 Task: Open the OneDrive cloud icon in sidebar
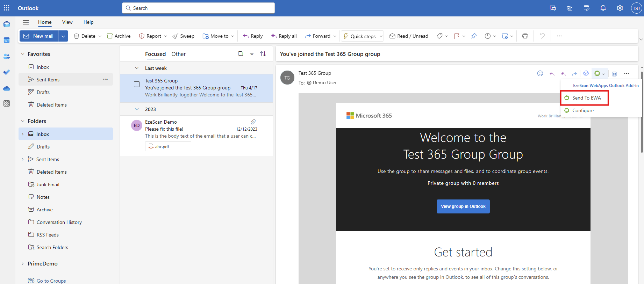coord(7,88)
